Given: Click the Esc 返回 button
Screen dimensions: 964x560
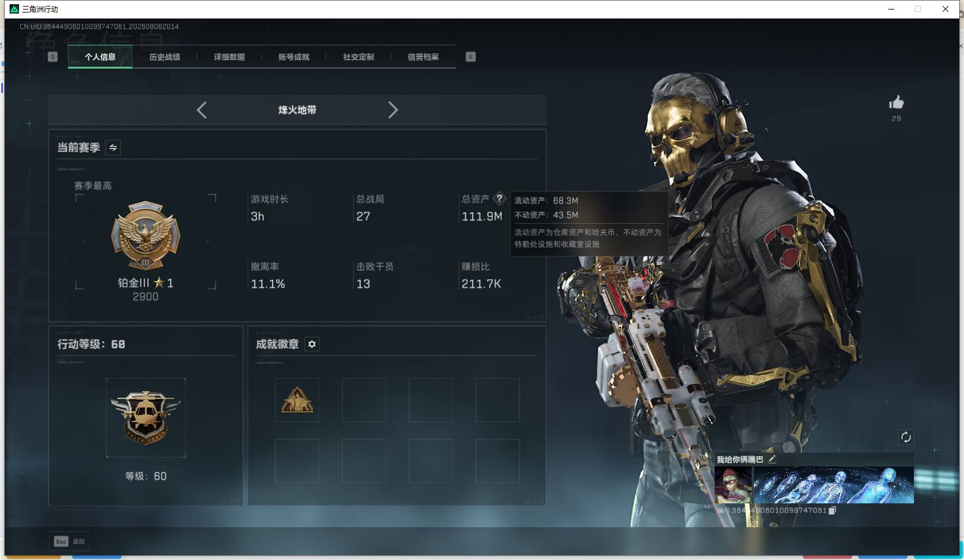Looking at the screenshot, I should 69,541.
